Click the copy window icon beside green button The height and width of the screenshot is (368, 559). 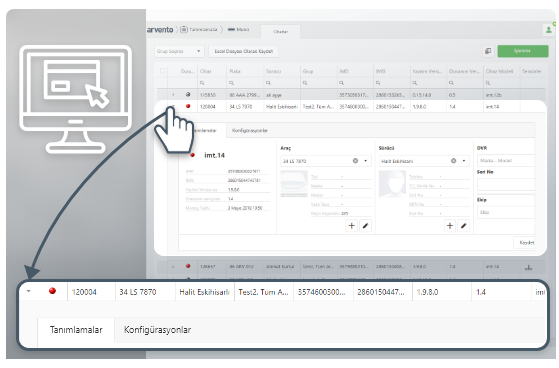(488, 51)
